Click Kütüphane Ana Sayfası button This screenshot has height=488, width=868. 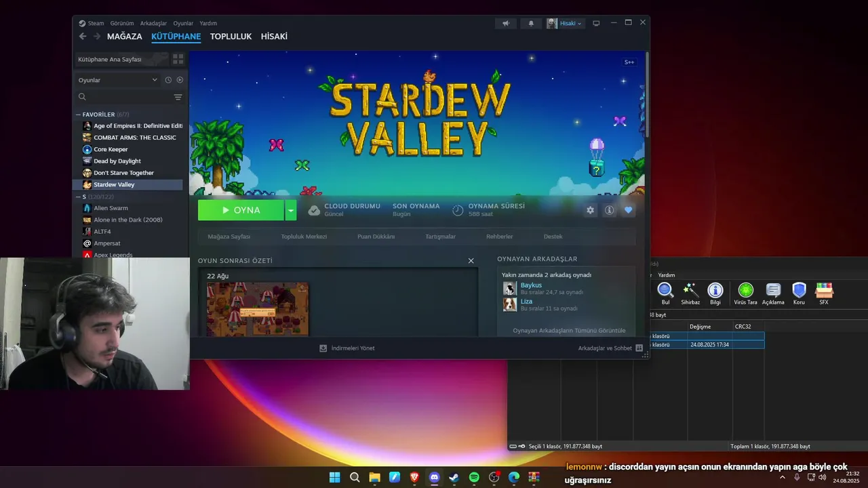(121, 60)
